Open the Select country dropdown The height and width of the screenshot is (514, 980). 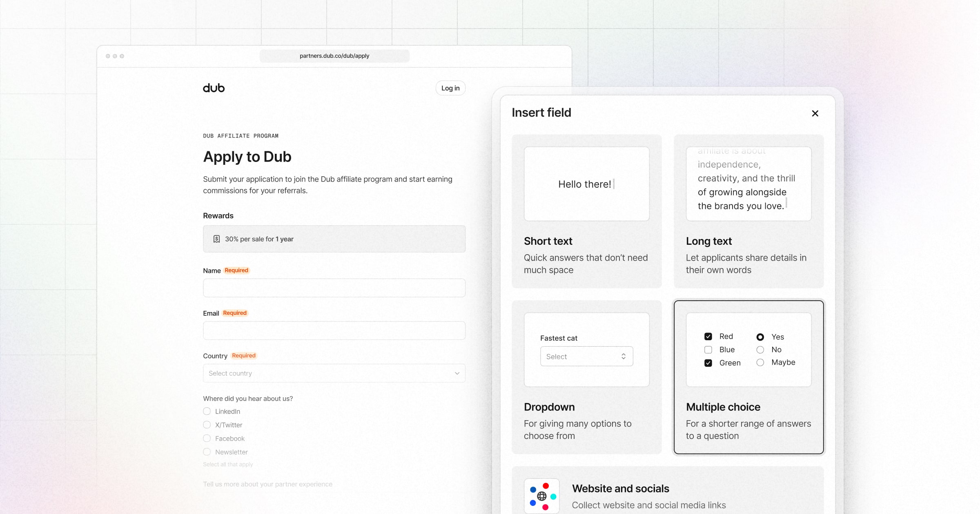coord(334,373)
